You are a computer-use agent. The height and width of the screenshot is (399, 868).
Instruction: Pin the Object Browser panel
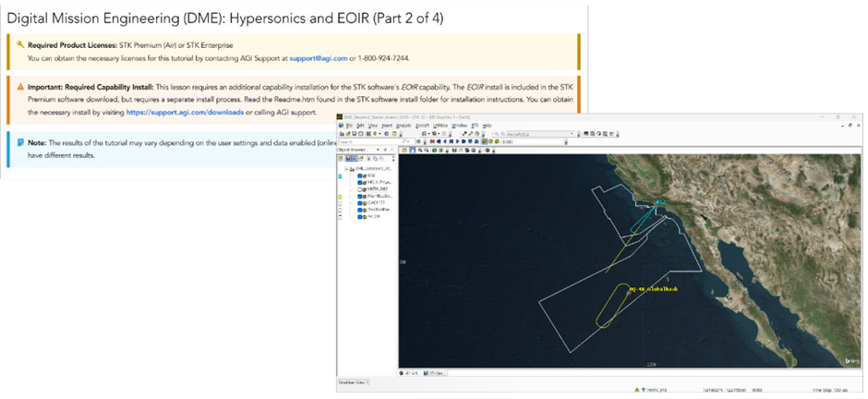[x=385, y=150]
